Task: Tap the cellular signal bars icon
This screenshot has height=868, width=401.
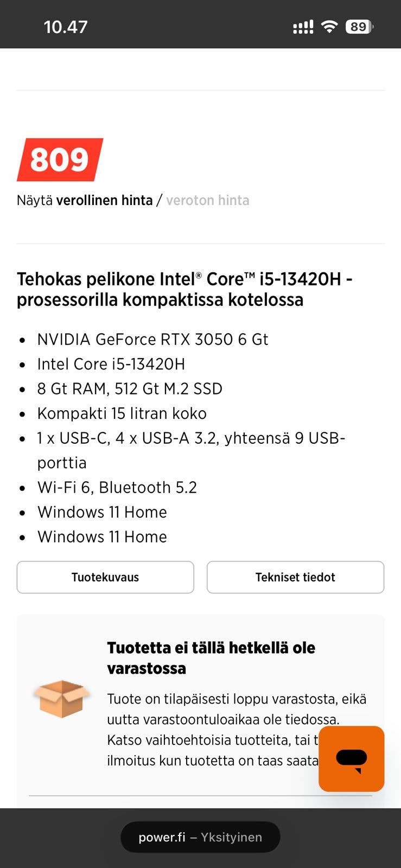Action: pyautogui.click(x=303, y=27)
